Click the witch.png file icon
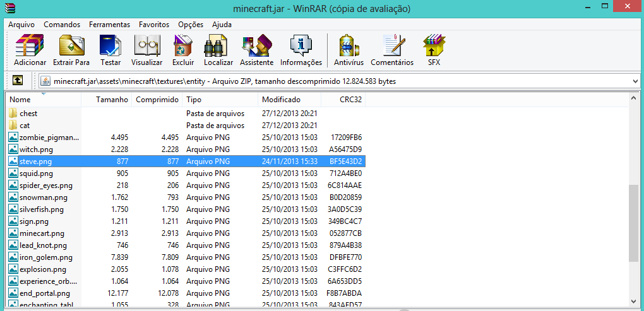 13,150
